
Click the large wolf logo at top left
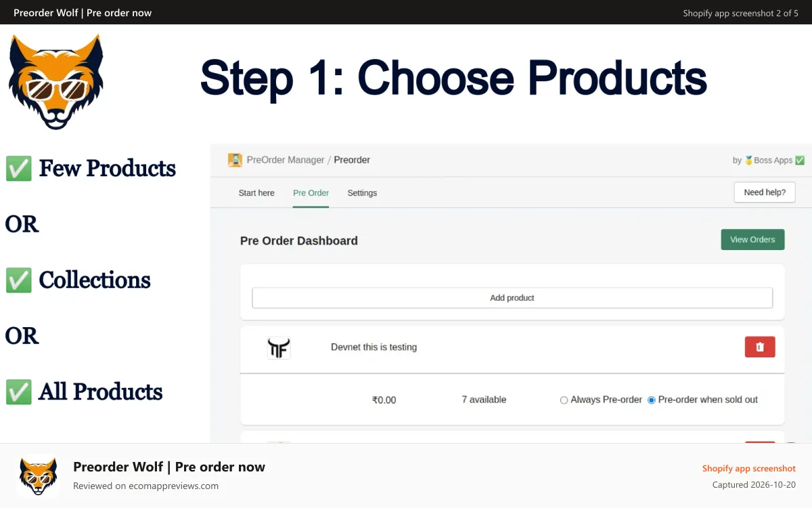coord(56,81)
